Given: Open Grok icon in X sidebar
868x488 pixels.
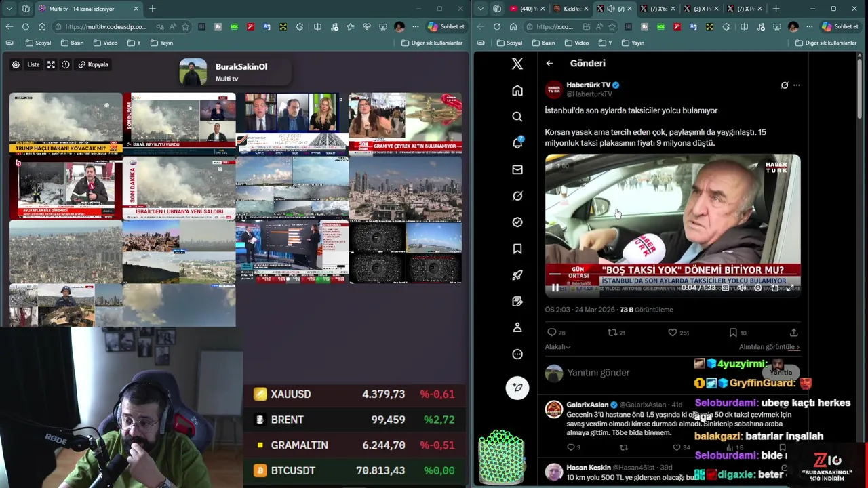Looking at the screenshot, I should point(517,196).
